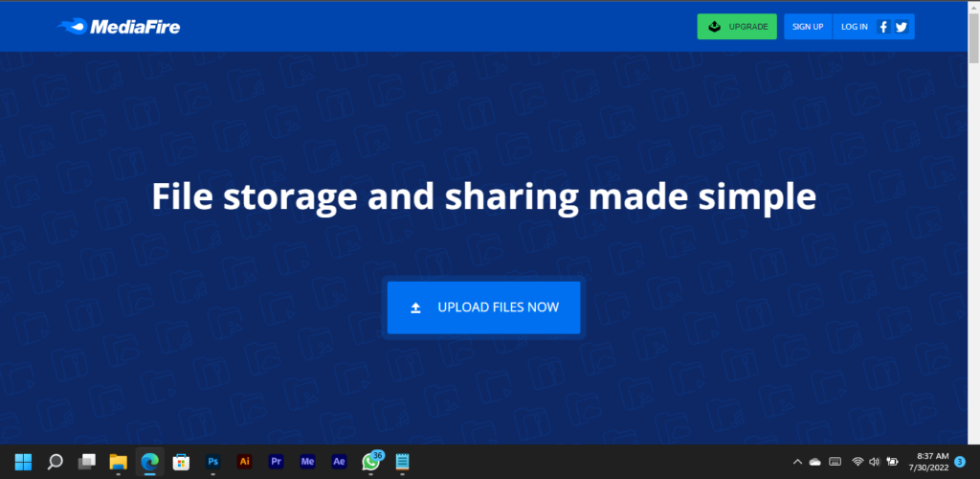Log in with the Facebook icon
The width and height of the screenshot is (980, 479).
[x=883, y=27]
